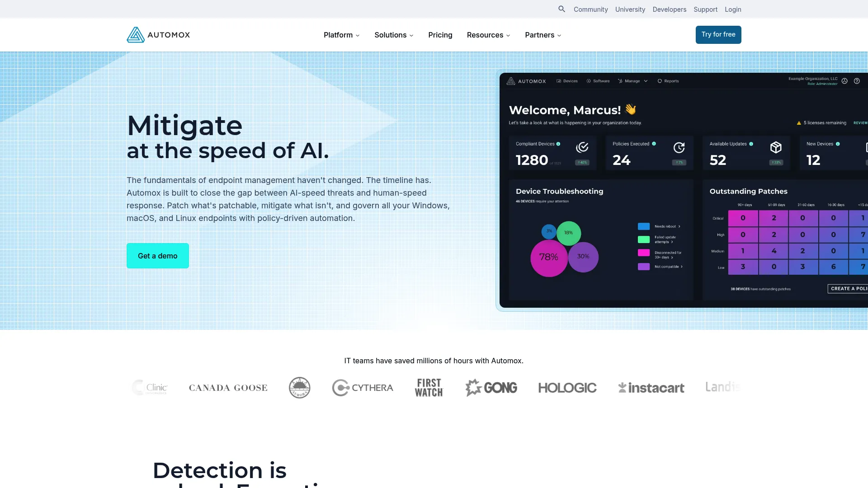Open the Community link
Screen dimensions: 868x488
click(590, 9)
